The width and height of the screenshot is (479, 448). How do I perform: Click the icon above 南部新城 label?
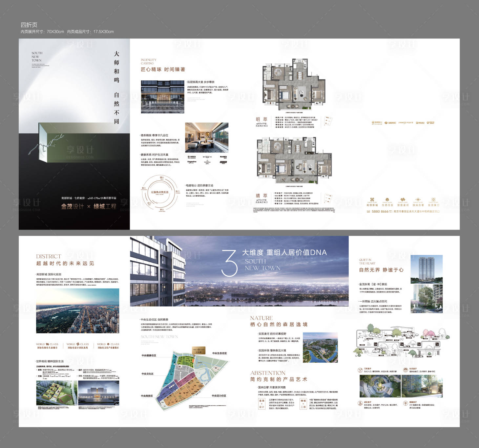372,200
